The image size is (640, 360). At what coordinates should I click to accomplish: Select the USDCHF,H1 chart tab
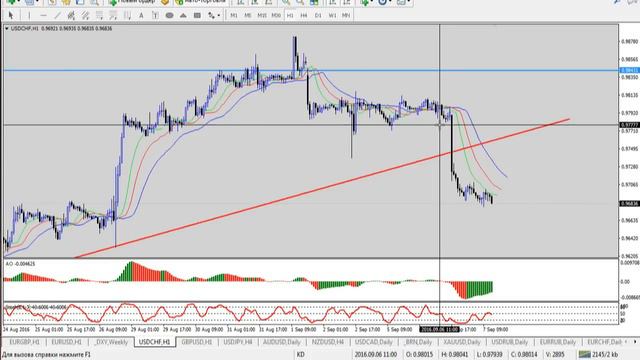point(154,342)
